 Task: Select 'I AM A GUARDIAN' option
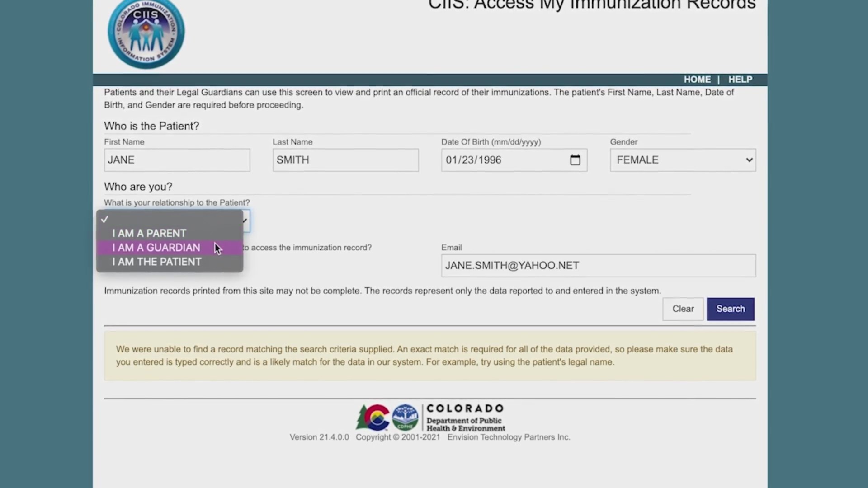tap(156, 247)
